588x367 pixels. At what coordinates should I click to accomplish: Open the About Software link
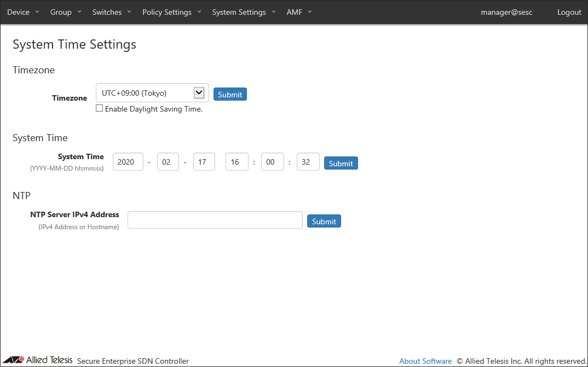pyautogui.click(x=425, y=361)
